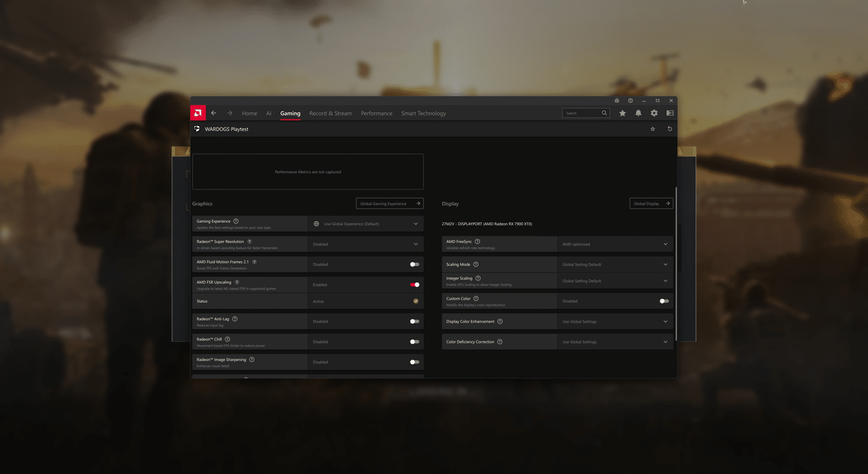
Task: Open AMD FreeSync dropdown
Action: pyautogui.click(x=616, y=244)
